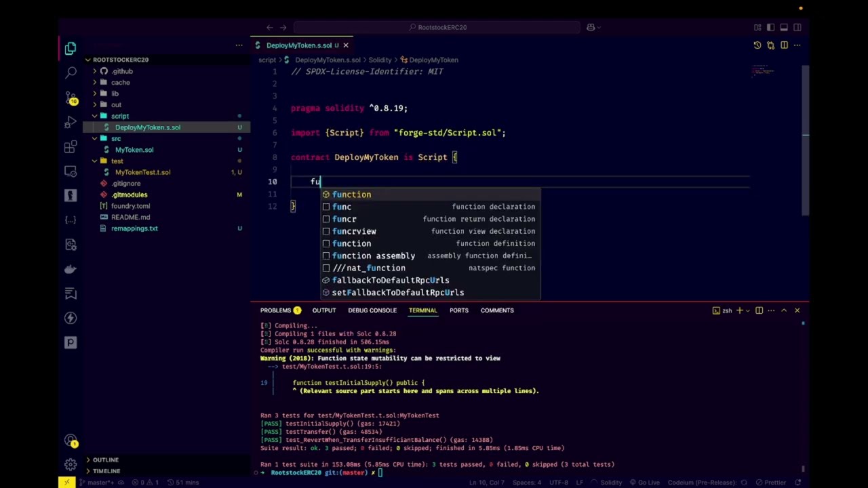This screenshot has width=868, height=488.
Task: Switch to the COMMENTS tab
Action: click(497, 310)
